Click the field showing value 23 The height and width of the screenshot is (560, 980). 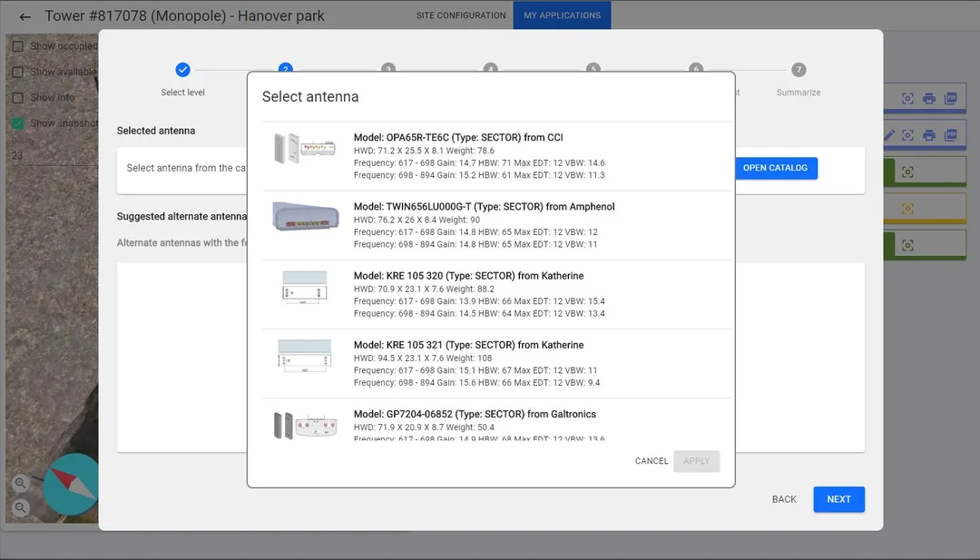click(50, 155)
